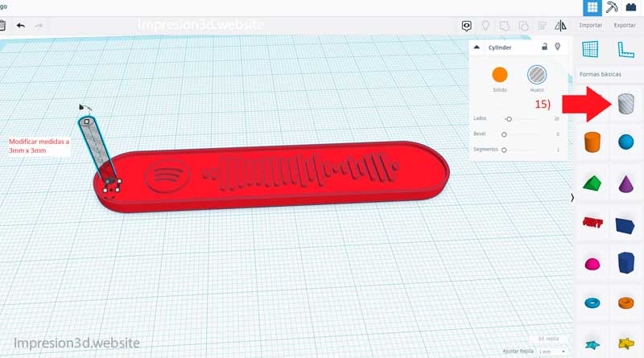
Task: Select the Workplane tool icon
Action: 590,49
